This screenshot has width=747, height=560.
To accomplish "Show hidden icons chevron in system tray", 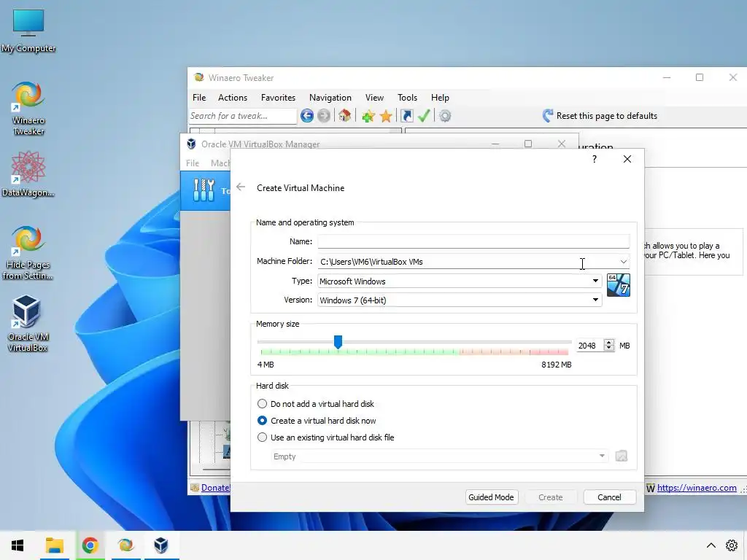I will [711, 545].
